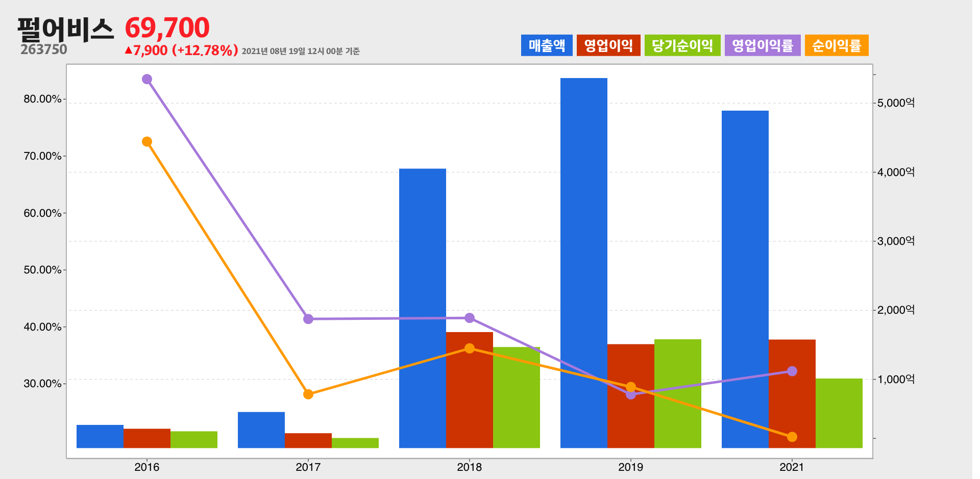Select the 2021 purple 영업이익률 data point

(x=792, y=371)
